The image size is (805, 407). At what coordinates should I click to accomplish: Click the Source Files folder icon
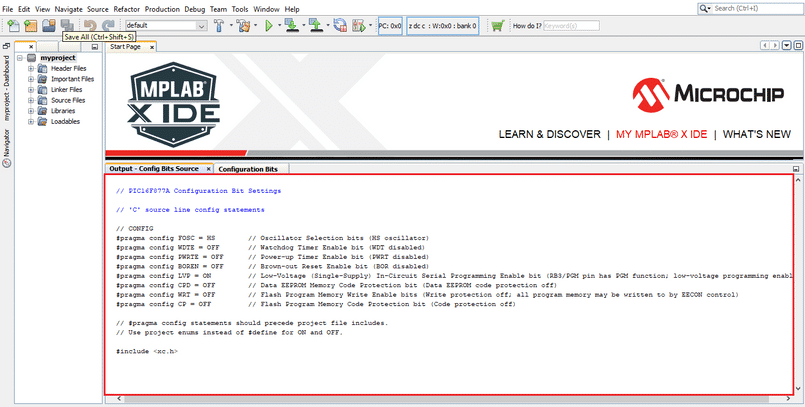coord(42,101)
